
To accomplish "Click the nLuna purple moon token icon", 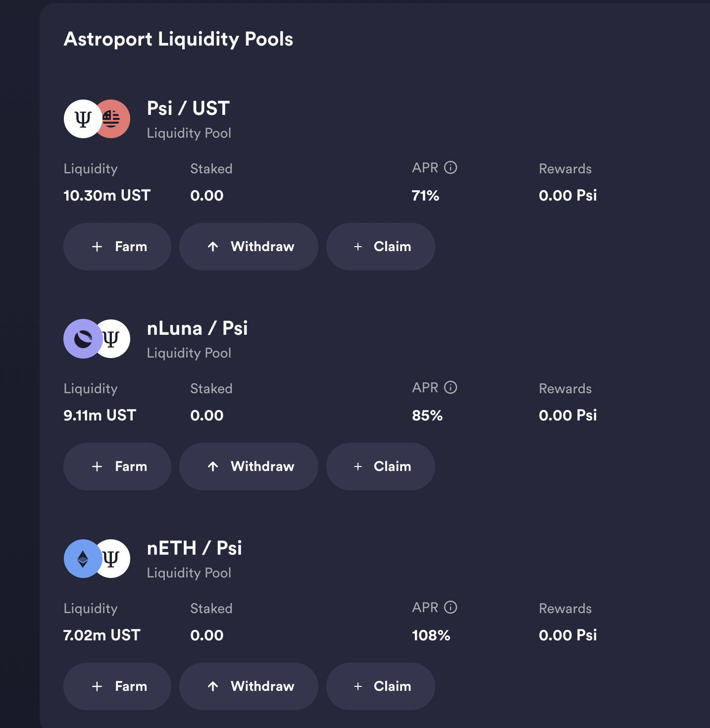I will pos(82,339).
